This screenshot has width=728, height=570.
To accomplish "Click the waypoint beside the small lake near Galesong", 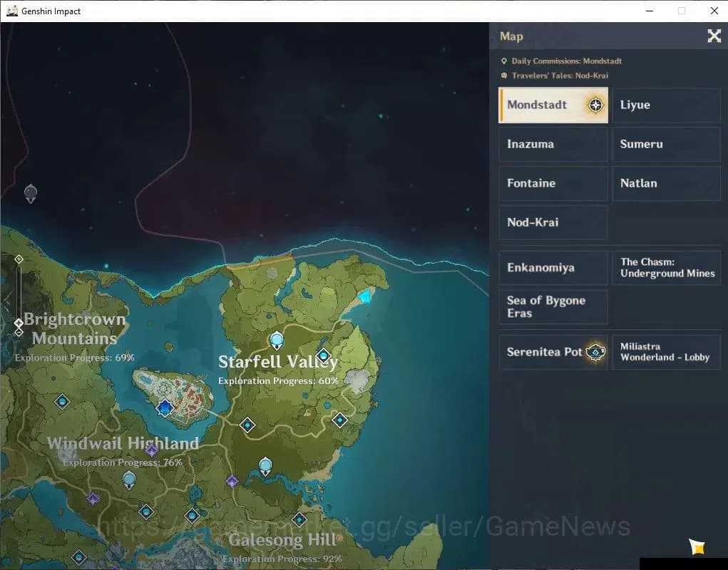I will click(193, 515).
